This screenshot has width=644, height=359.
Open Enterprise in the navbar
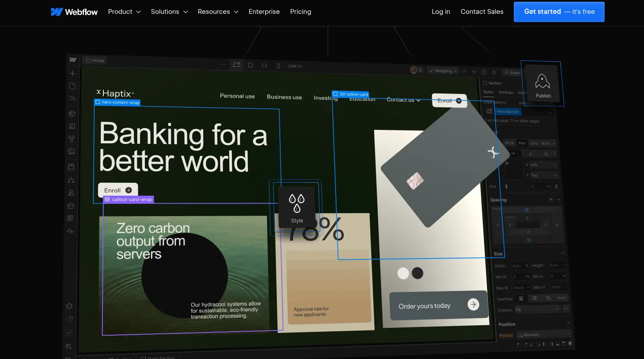264,12
